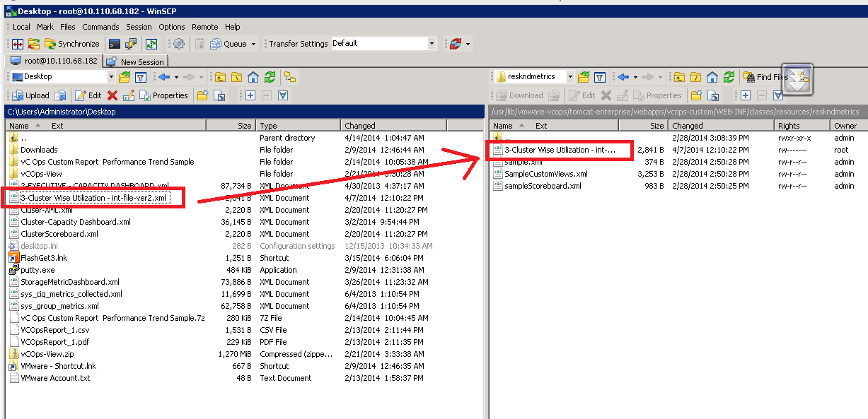The image size is (868, 419).
Task: Click local panel home directory icon
Action: tap(253, 77)
